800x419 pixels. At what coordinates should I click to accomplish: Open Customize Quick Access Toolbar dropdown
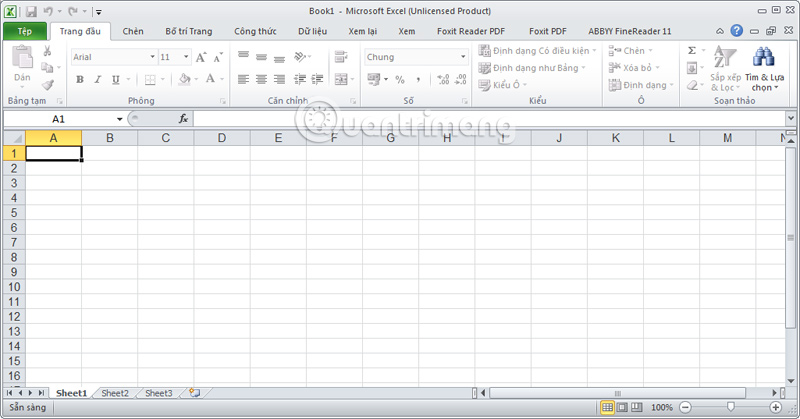[x=98, y=12]
